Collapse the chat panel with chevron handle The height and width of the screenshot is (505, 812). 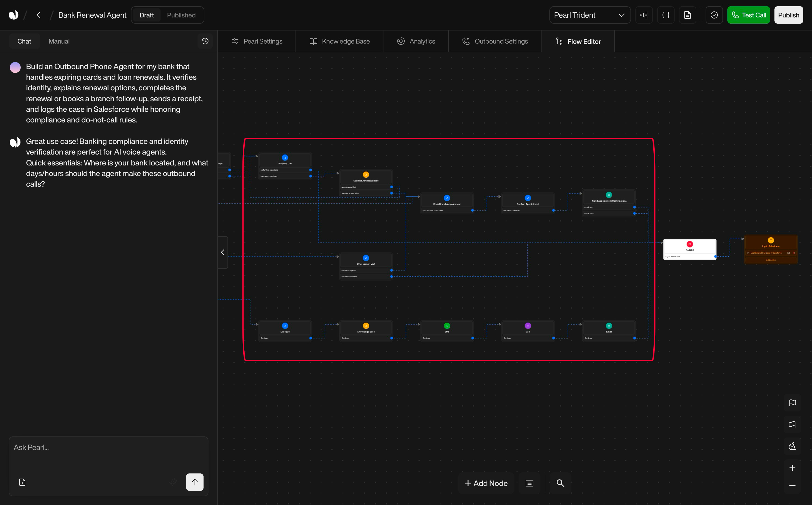[223, 253]
